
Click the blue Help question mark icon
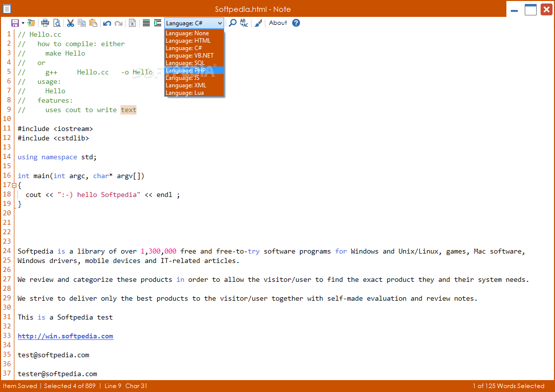pos(296,23)
